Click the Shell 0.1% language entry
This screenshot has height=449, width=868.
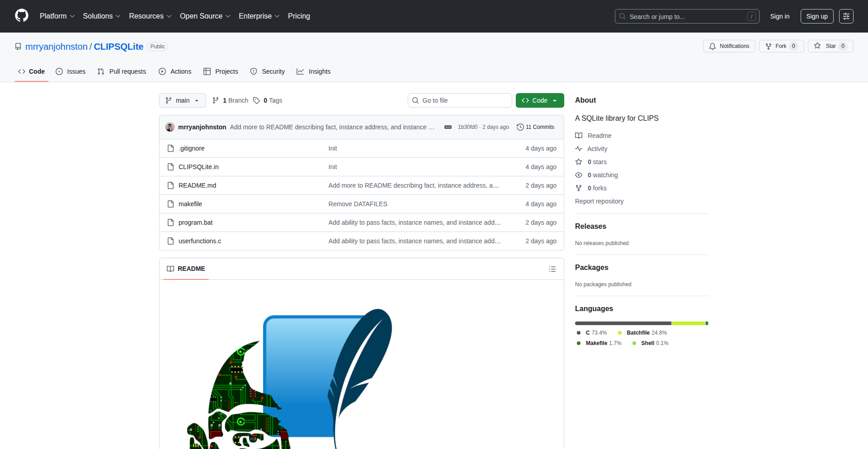[651, 343]
